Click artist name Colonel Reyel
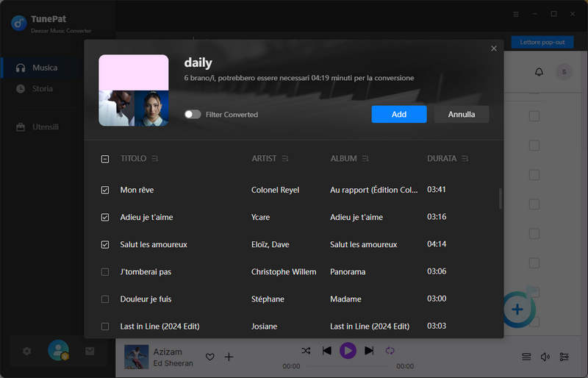 click(x=275, y=190)
